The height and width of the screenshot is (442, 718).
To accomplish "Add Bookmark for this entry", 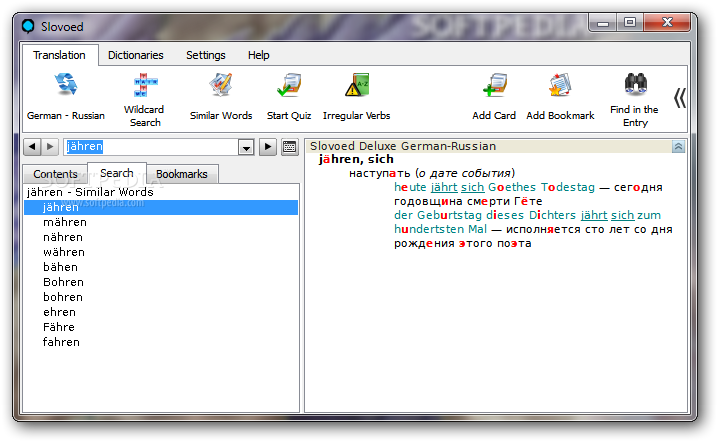I will (x=560, y=97).
